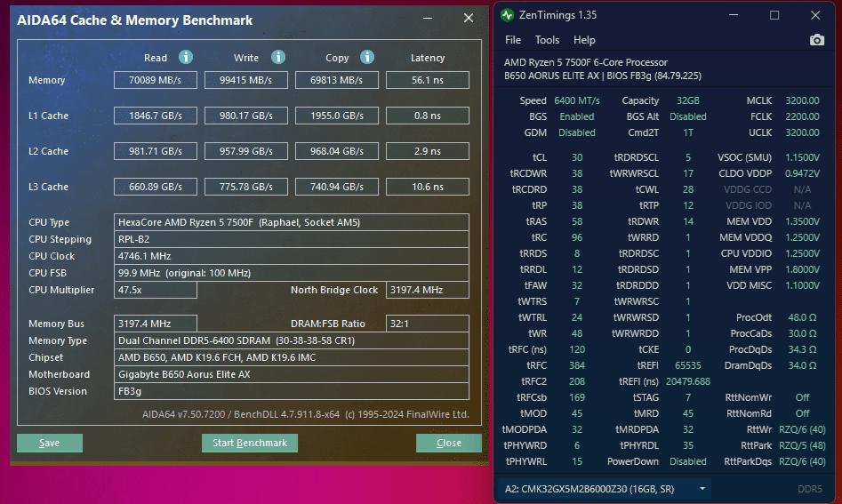Click Start Benchmark button
842x504 pixels.
coord(250,443)
